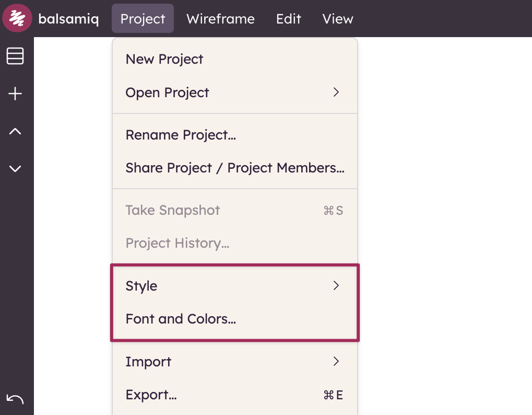Expand the Style submenu arrow
The image size is (532, 415).
click(336, 286)
